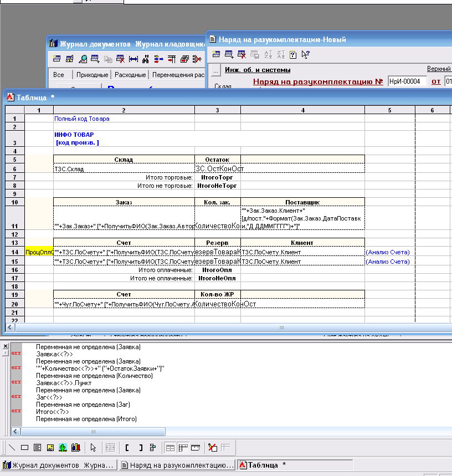Click the sort ascending A-Z icon
The height and width of the screenshot is (476, 452).
[268, 54]
